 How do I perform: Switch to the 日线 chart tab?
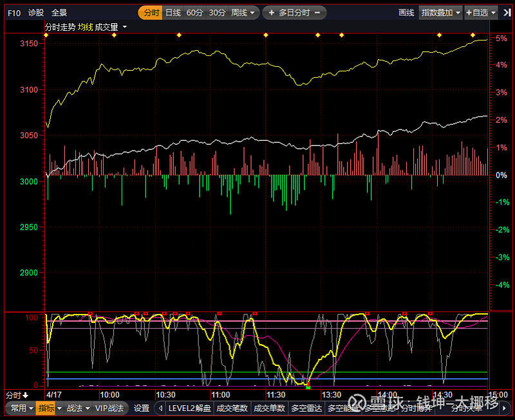point(173,13)
